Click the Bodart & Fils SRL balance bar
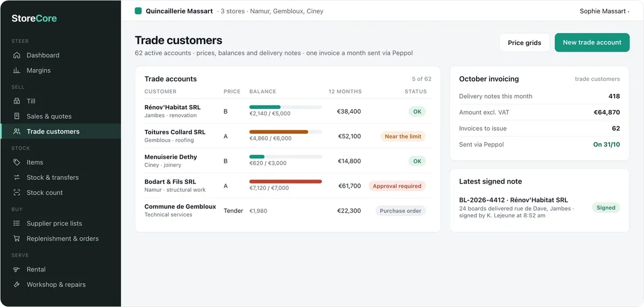Screen dimensions: 644x307 pos(286,181)
